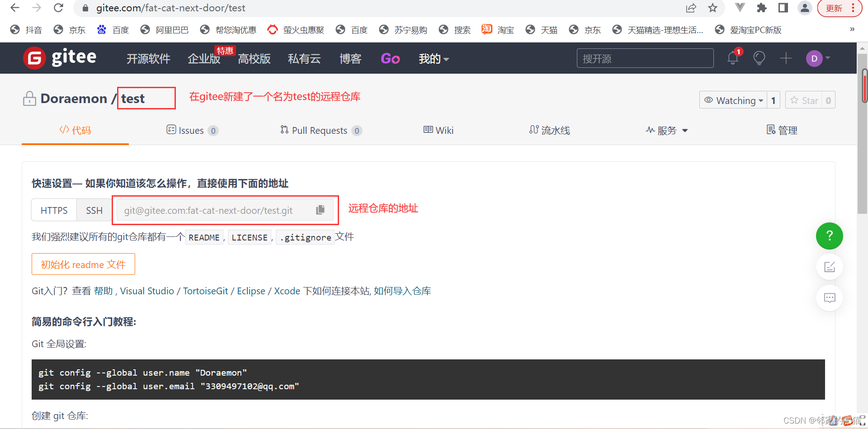This screenshot has height=429, width=868.
Task: Click the gitee logo
Action: point(60,58)
